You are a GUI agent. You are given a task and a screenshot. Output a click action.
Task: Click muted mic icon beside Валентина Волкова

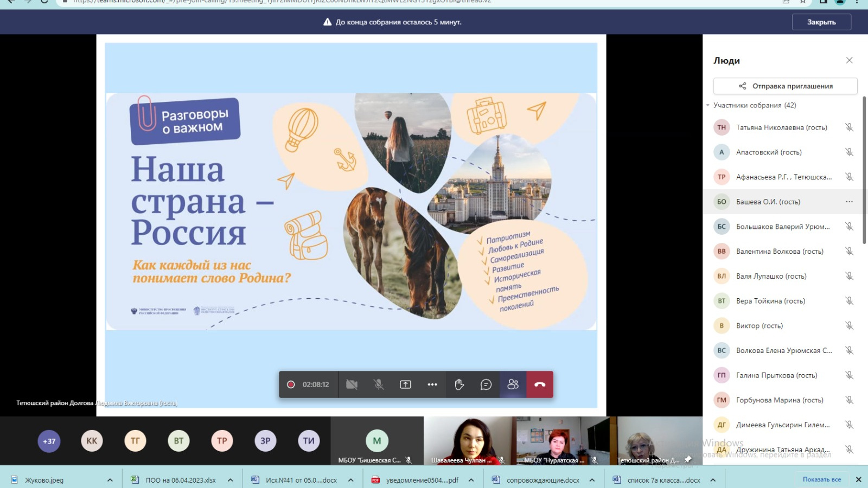coord(849,252)
